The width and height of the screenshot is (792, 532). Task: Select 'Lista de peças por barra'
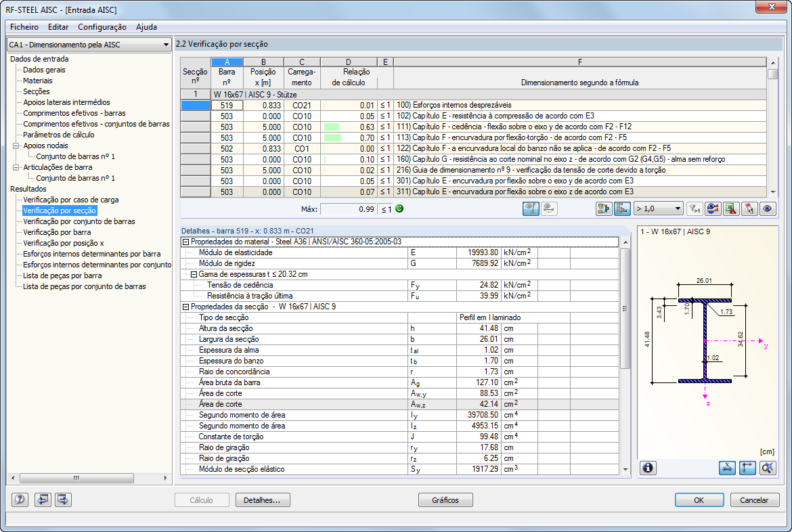(x=63, y=275)
